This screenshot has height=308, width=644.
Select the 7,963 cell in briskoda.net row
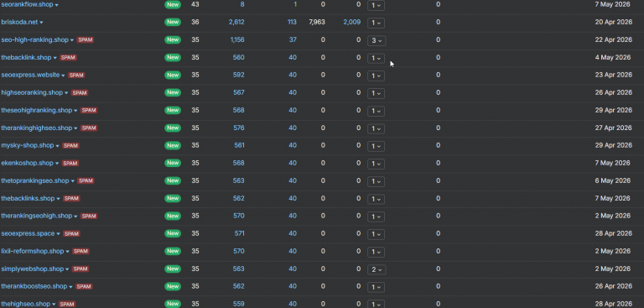click(317, 22)
